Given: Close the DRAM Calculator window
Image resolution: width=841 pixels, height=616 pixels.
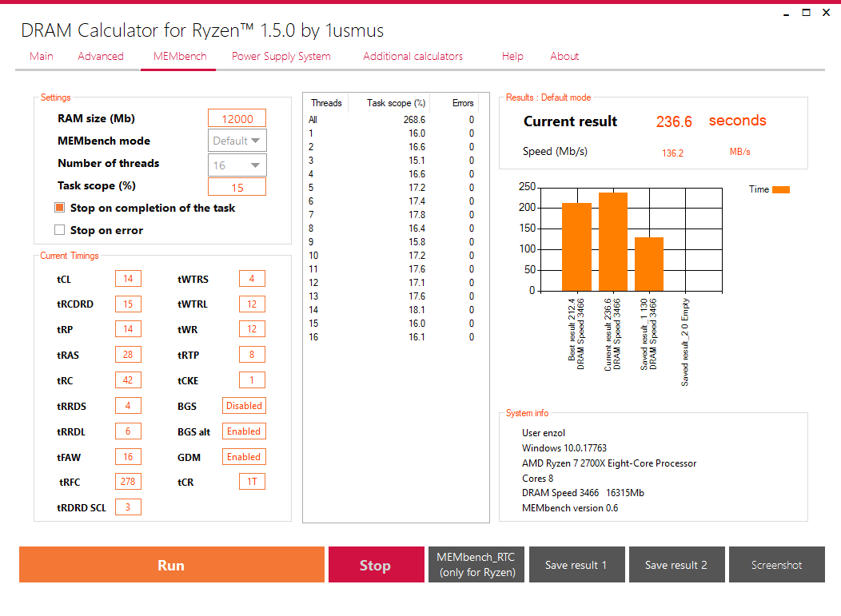Looking at the screenshot, I should [x=826, y=13].
